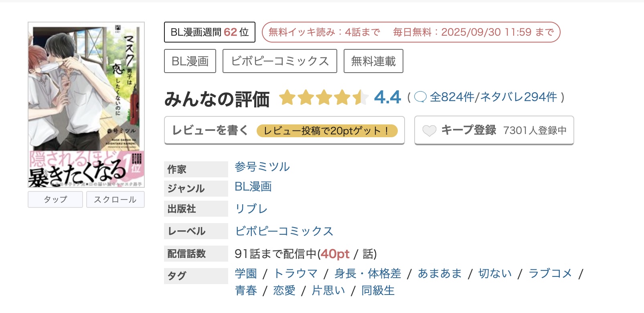Toggle キープ登録 for this manga

[469, 130]
